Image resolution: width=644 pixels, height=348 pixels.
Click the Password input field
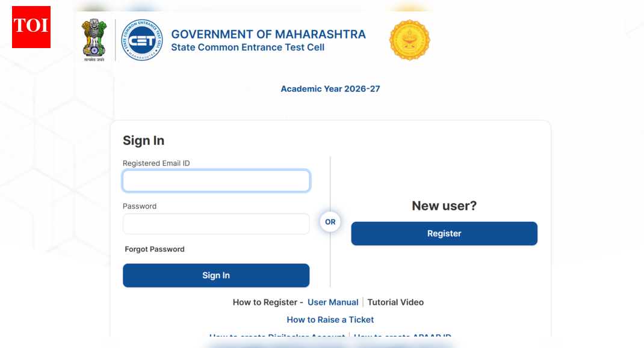216,224
